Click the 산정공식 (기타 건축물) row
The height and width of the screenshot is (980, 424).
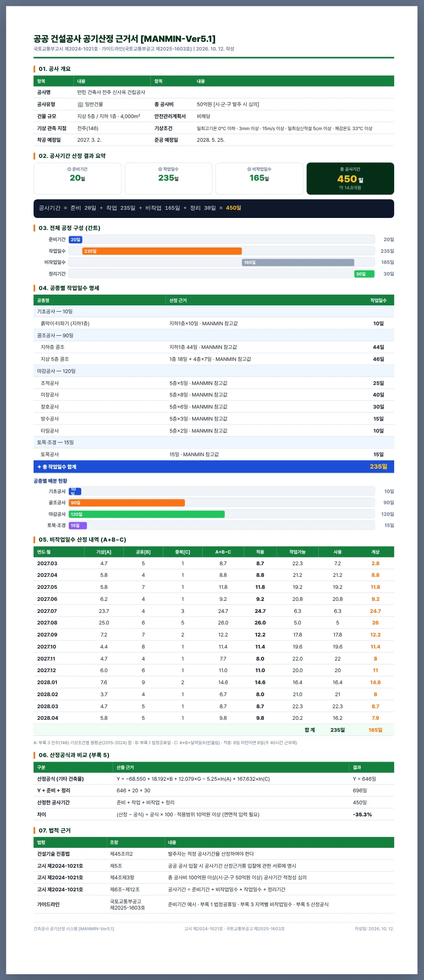click(x=214, y=779)
